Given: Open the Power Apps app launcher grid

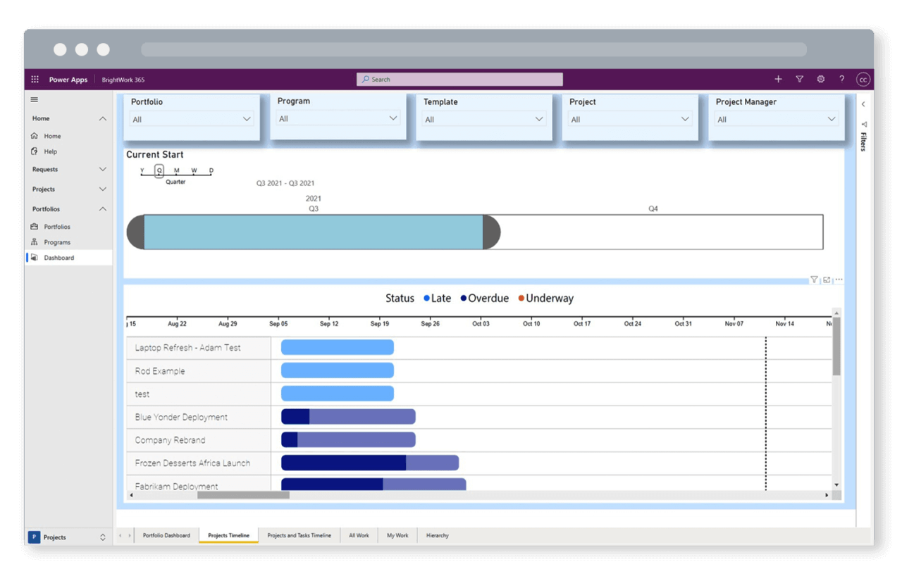Looking at the screenshot, I should click(34, 79).
